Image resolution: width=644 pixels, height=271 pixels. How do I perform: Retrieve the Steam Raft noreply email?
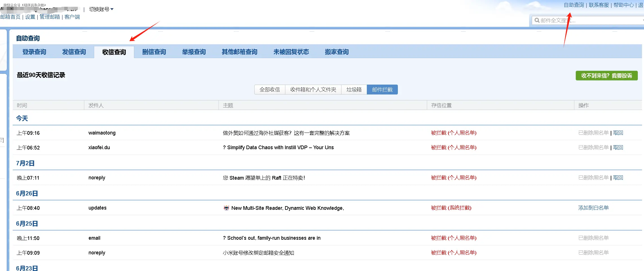618,178
